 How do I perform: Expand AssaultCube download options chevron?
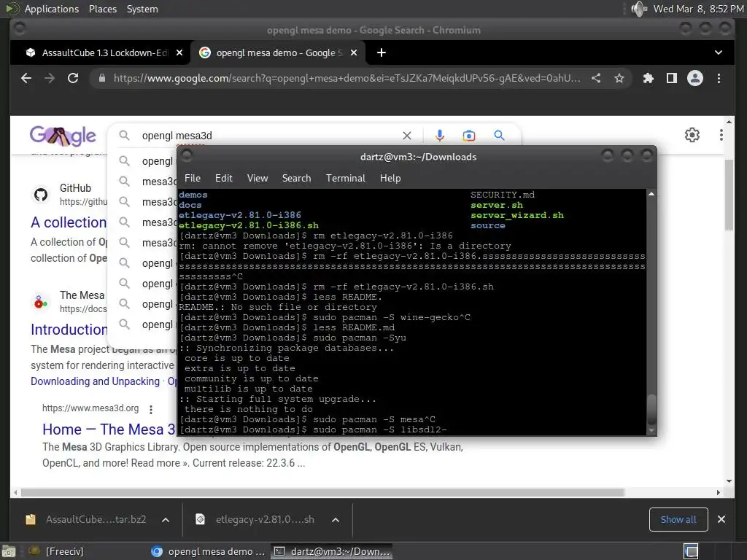pos(166,520)
